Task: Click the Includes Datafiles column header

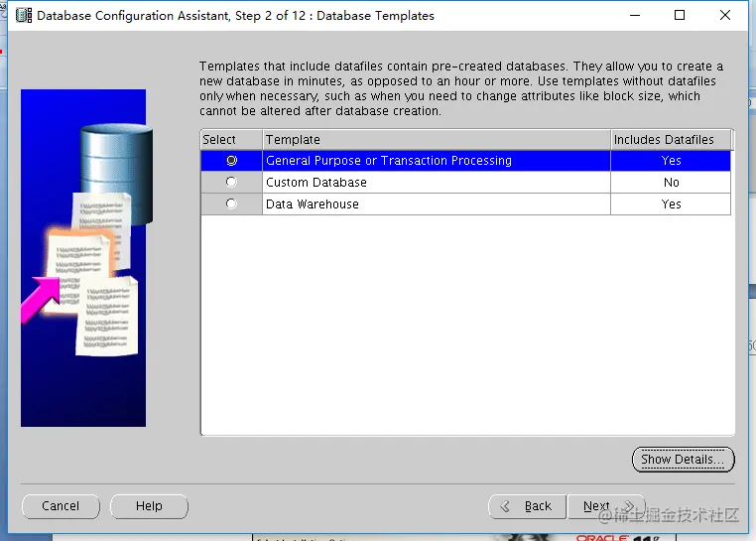Action: (671, 140)
